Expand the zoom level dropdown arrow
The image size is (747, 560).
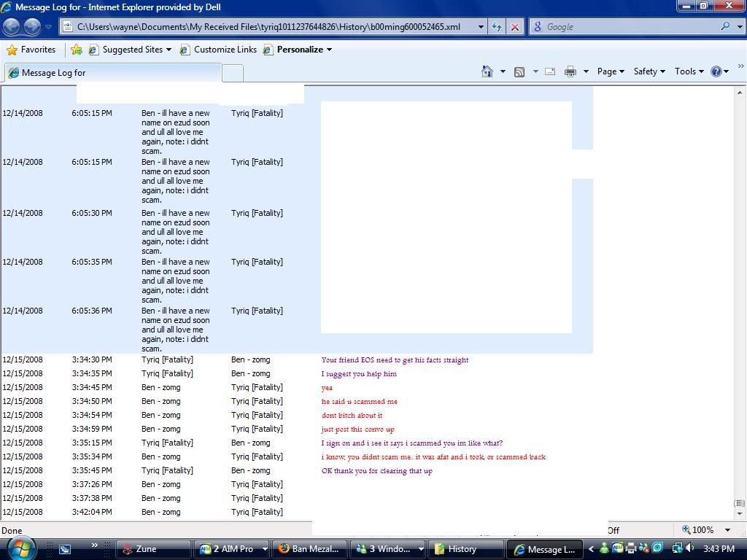pyautogui.click(x=728, y=530)
